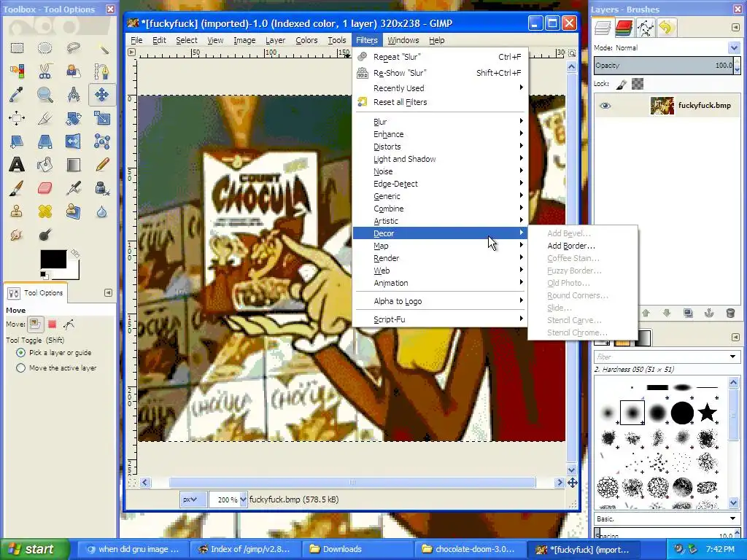Set Move mode to path button
747x560 pixels.
pos(69,324)
